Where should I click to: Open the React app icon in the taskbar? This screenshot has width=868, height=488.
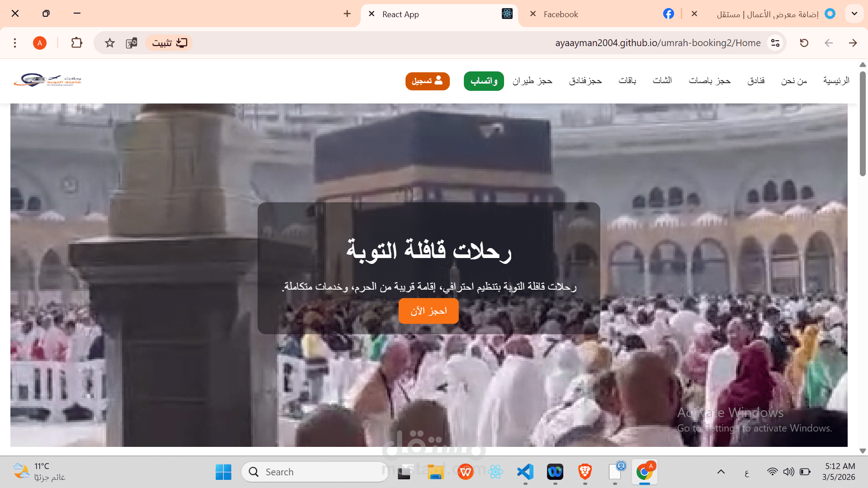pos(495,471)
